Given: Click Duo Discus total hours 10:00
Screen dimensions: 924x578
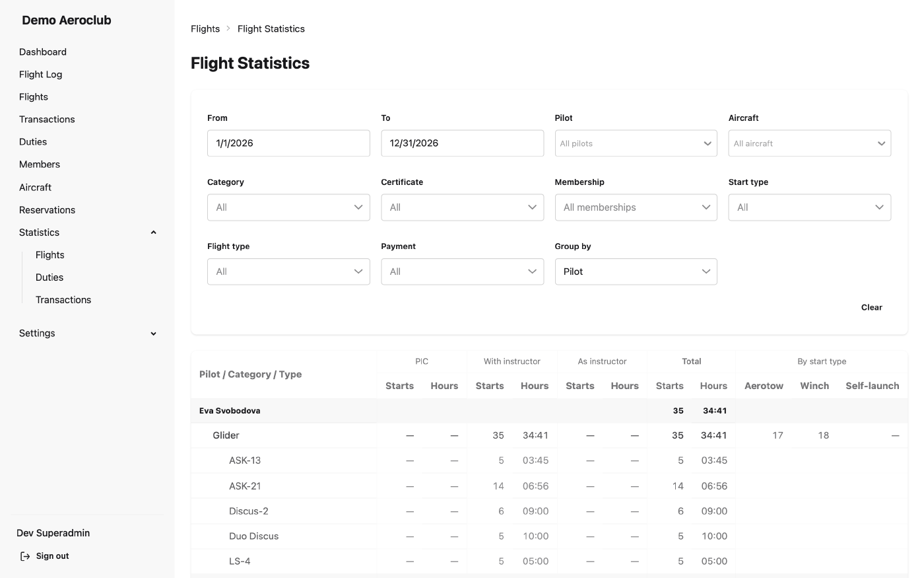Looking at the screenshot, I should 714,536.
